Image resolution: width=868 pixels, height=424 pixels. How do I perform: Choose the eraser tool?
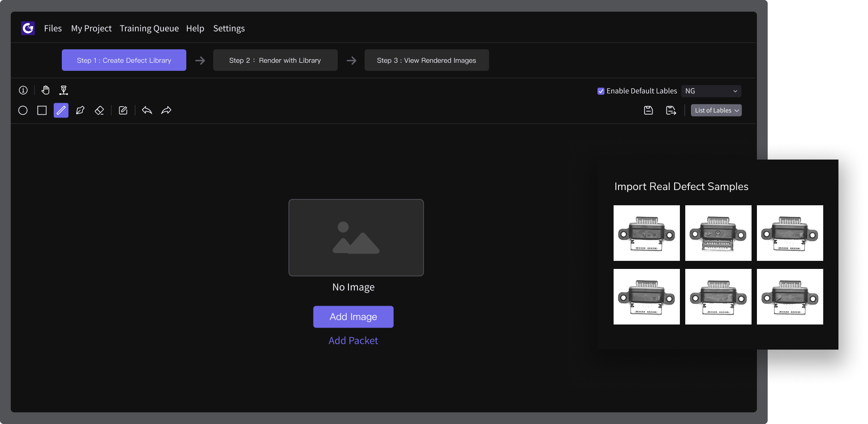(99, 110)
